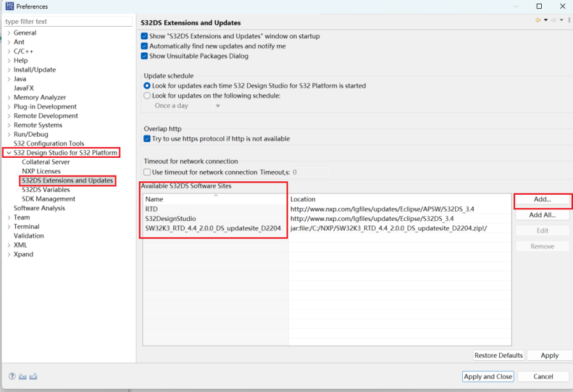Select Validation tree item
This screenshot has height=392, width=573.
click(29, 235)
